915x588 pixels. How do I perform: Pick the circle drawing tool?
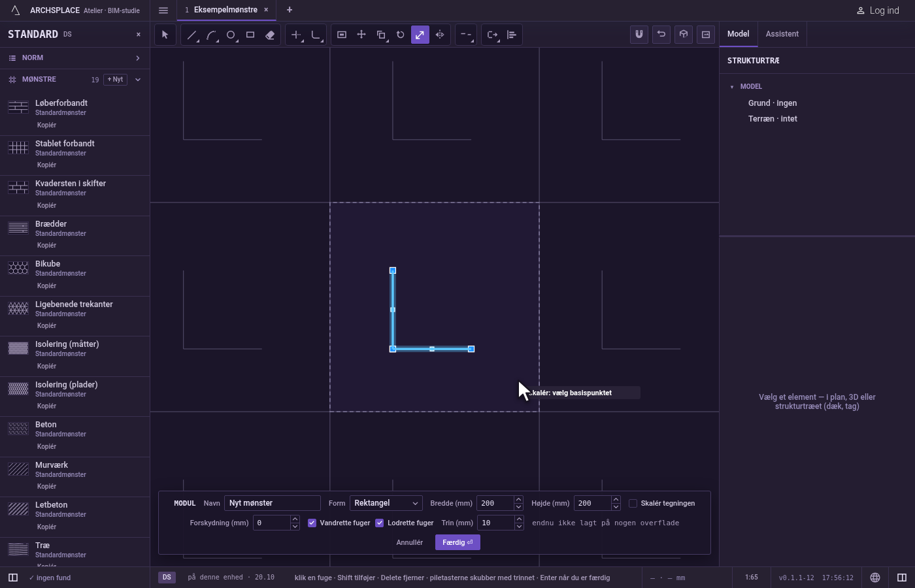click(x=231, y=35)
